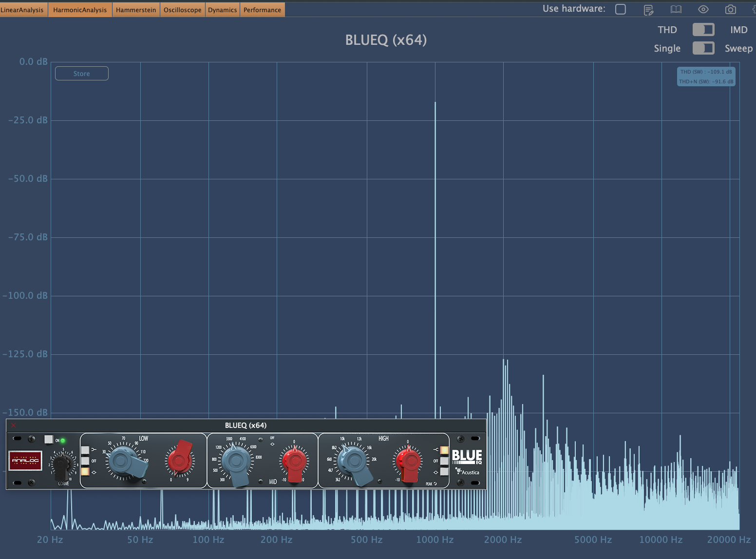Click the THD (SW) readout box
Image resolution: width=756 pixels, height=559 pixels.
(706, 77)
